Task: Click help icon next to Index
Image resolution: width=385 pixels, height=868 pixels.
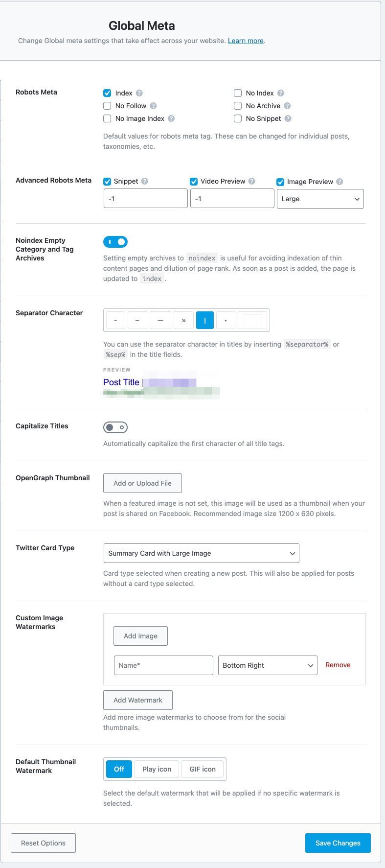Action: point(139,93)
